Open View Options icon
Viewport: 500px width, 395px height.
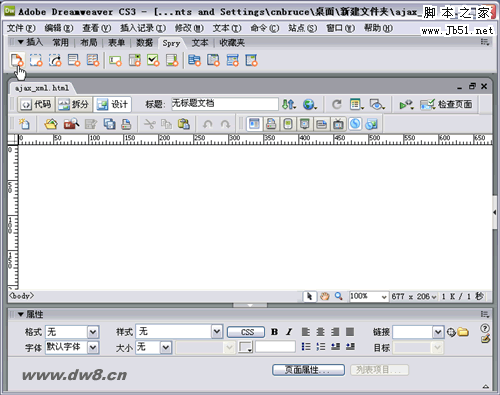click(x=357, y=104)
